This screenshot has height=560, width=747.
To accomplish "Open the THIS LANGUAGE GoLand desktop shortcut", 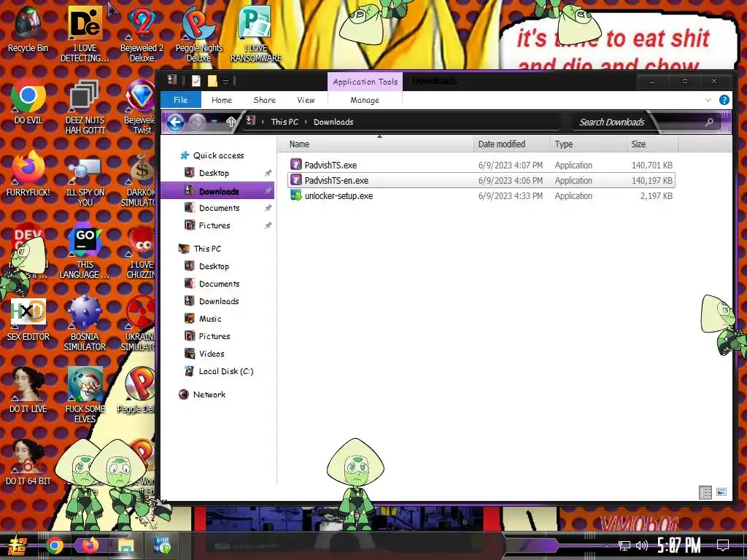I will tap(85, 251).
